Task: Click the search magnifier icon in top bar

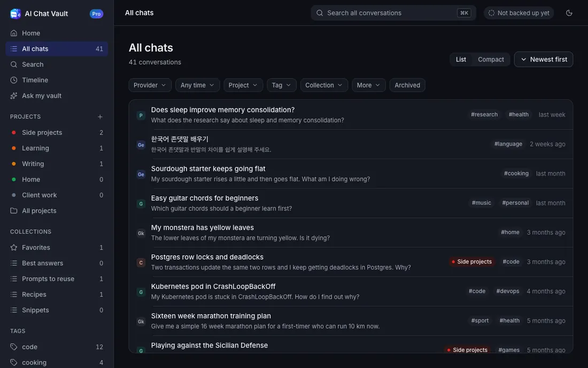Action: [320, 13]
